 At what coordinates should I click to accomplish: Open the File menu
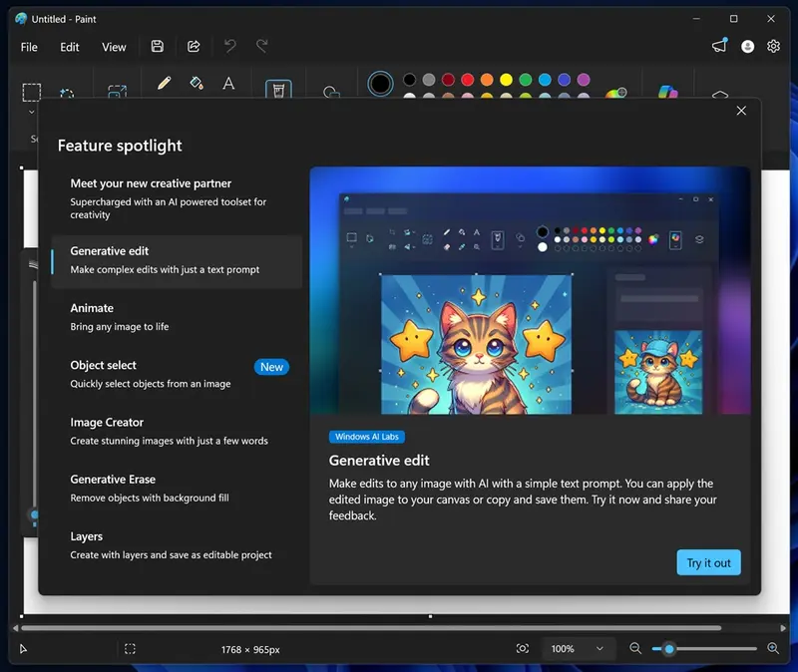[x=29, y=47]
